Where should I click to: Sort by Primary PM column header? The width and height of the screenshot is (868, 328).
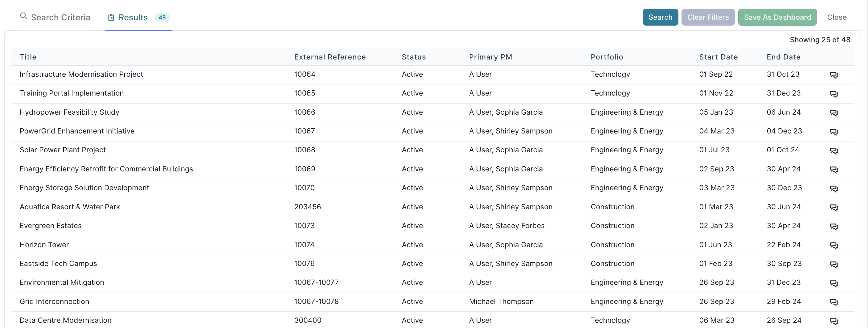490,57
